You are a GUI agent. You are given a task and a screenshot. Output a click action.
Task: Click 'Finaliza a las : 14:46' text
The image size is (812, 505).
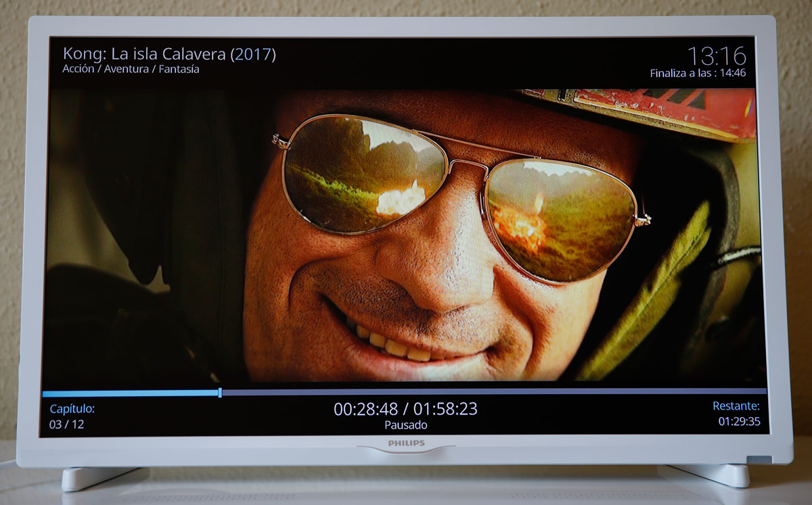click(698, 73)
